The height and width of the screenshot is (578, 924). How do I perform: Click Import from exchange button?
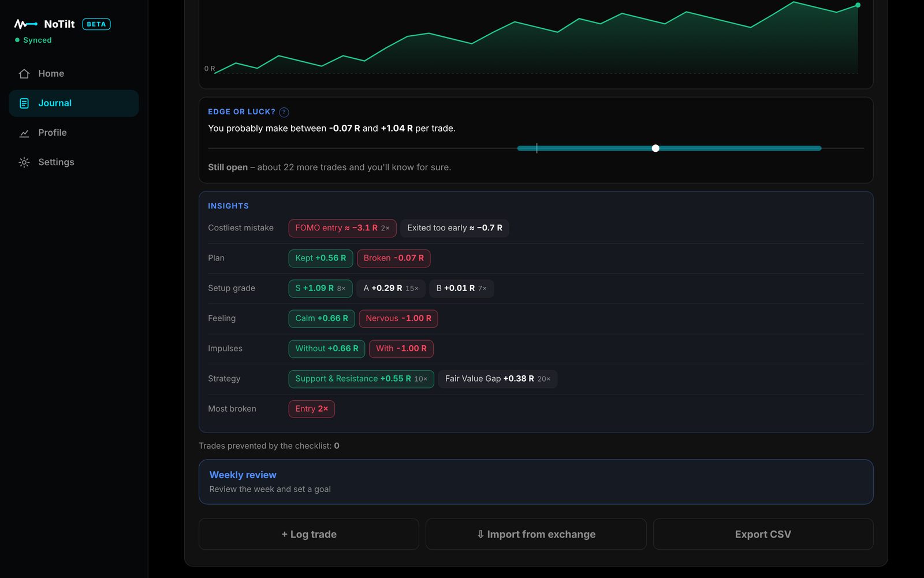coord(536,534)
